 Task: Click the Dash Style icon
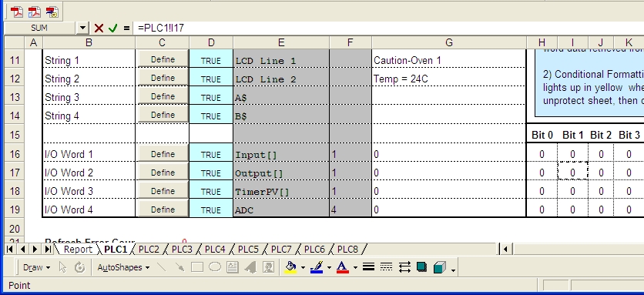(386, 267)
